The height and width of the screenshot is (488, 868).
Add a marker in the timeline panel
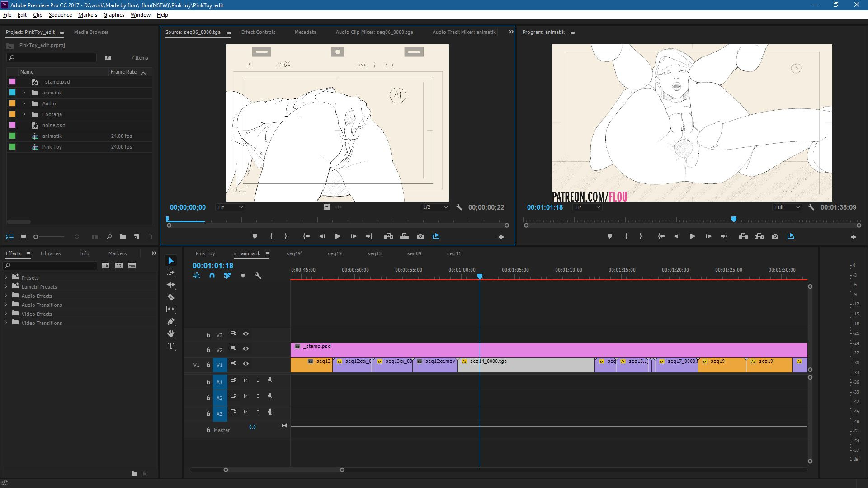click(x=243, y=276)
